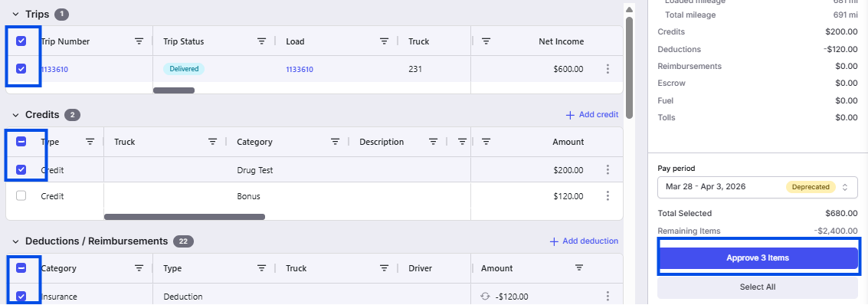
Task: Click the $120.00 Bonus amount
Action: (568, 196)
